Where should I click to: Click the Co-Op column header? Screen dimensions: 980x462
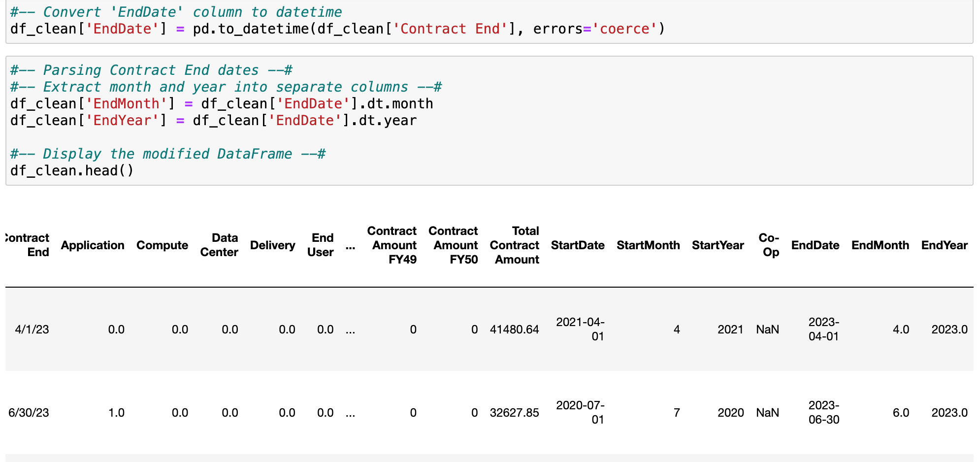[768, 245]
